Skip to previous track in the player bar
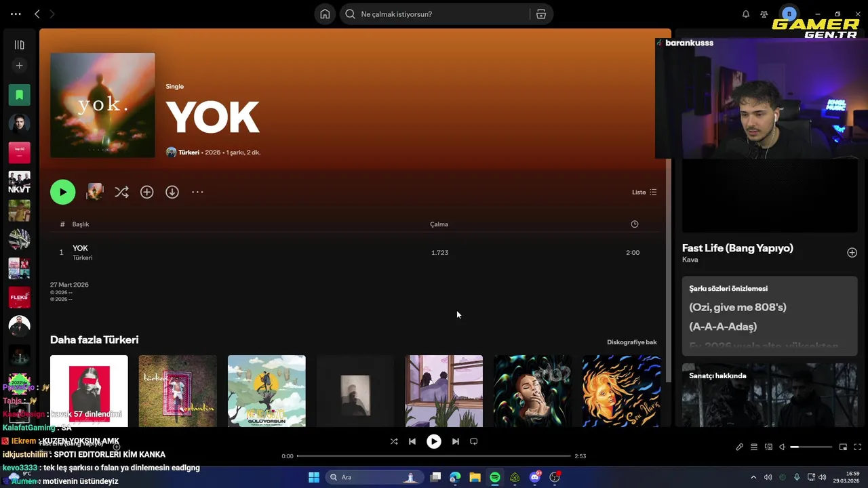The image size is (868, 488). click(412, 441)
